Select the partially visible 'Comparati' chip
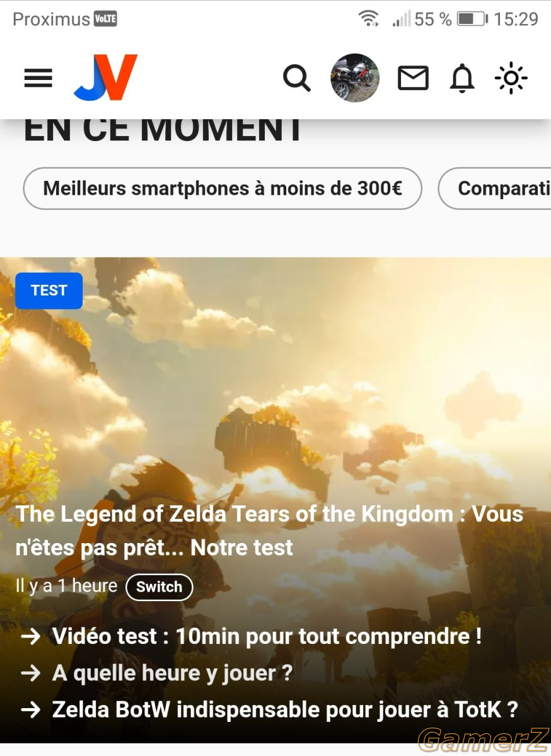This screenshot has width=551, height=756. pos(495,188)
